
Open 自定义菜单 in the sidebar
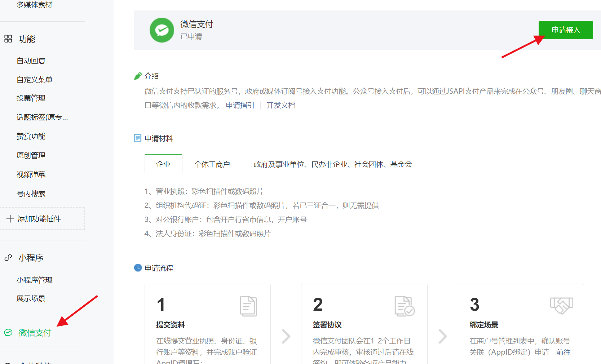[35, 80]
